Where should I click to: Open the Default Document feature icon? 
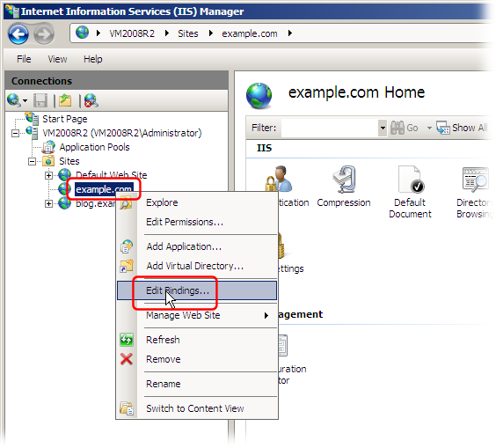tap(410, 192)
